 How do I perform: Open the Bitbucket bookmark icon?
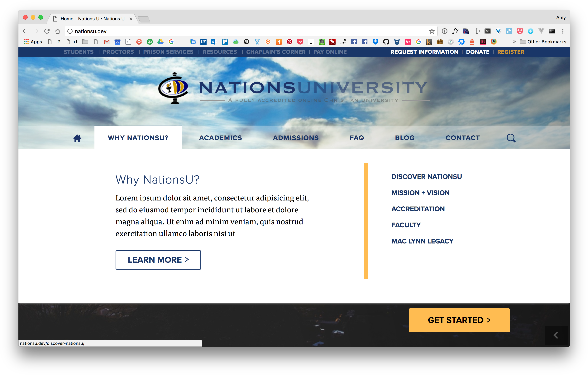[x=397, y=42]
